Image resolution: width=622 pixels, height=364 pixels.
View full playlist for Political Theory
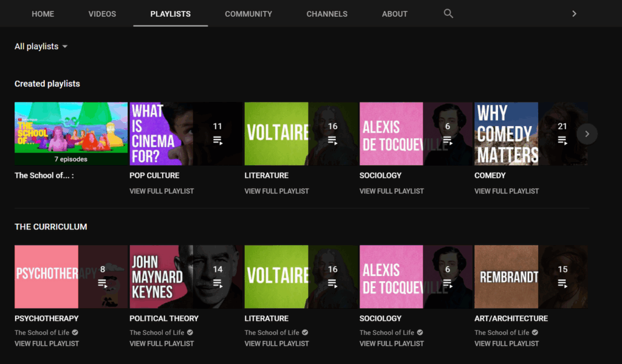tap(162, 343)
